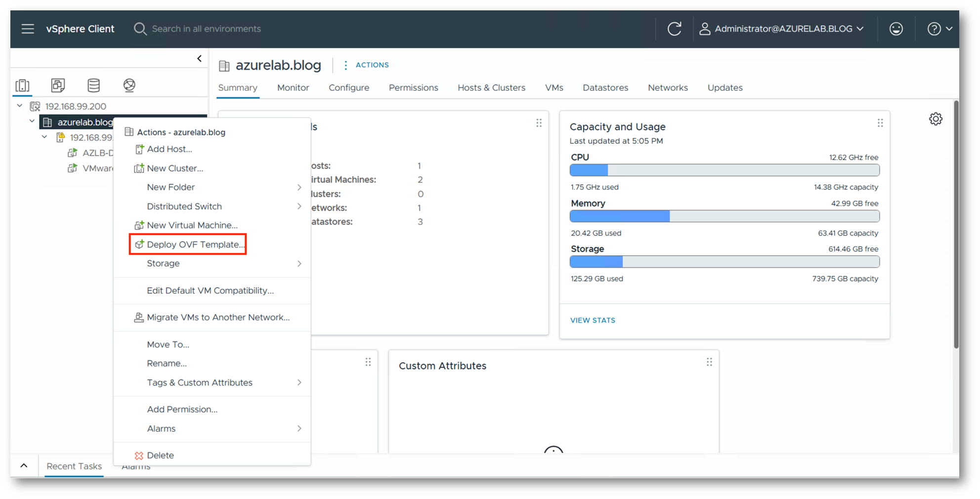Click the VIEW STATS link
This screenshot has width=980, height=499.
pos(593,321)
